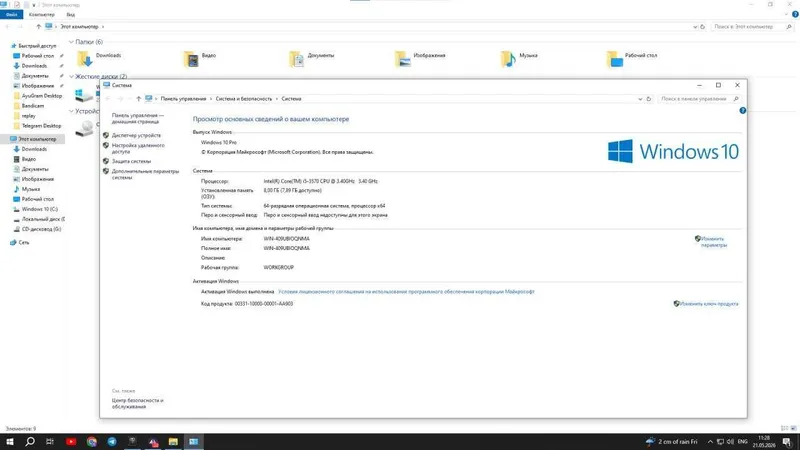This screenshot has height=450, width=800.
Task: Click shield icon beside System protection
Action: (x=106, y=161)
